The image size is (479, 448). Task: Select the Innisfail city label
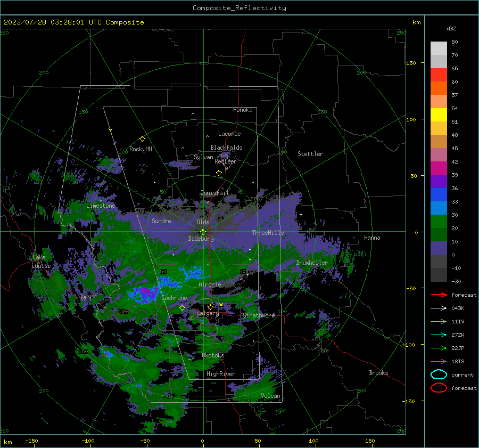pyautogui.click(x=214, y=193)
